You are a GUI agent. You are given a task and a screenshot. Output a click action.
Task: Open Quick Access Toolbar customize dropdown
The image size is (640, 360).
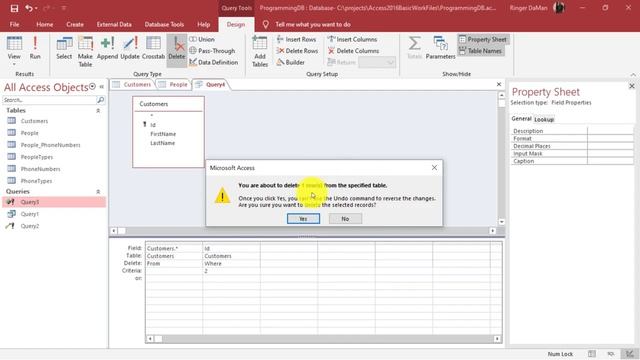[64, 8]
